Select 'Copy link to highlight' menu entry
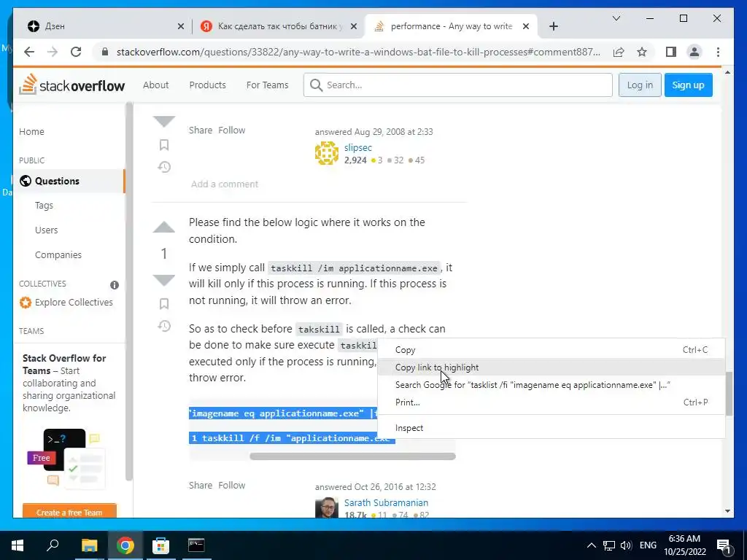This screenshot has width=747, height=560. coord(551,367)
